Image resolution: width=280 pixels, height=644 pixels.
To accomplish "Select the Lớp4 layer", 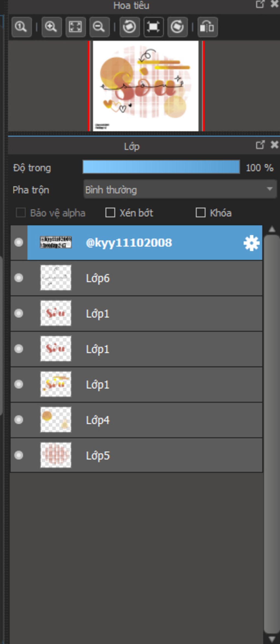I will click(x=136, y=420).
